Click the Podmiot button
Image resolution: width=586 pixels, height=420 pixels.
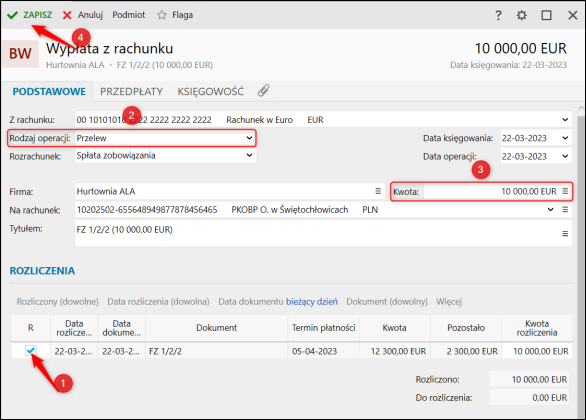pyautogui.click(x=129, y=15)
